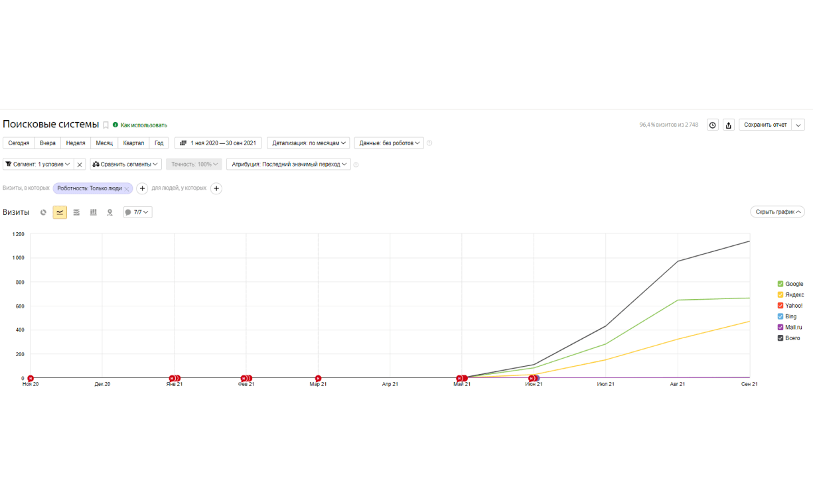Collapse the chart with Скрыть график
The image size is (813, 504).
(777, 212)
